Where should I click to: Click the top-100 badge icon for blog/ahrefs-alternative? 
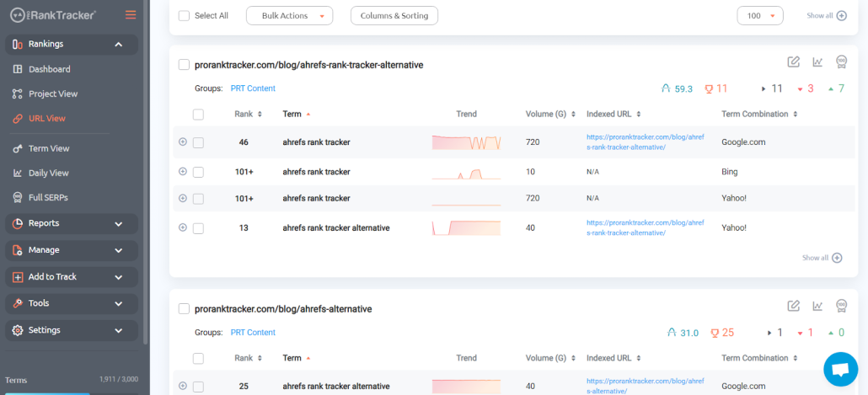point(841,306)
